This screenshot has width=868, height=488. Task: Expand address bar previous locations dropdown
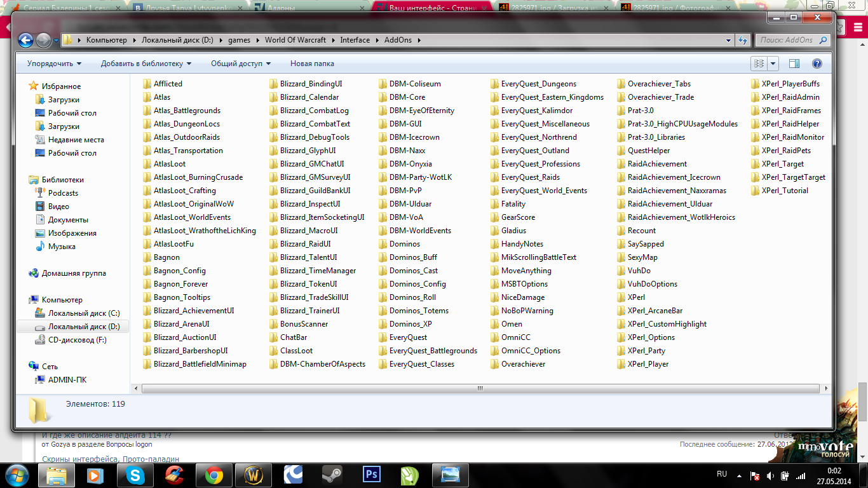[x=729, y=40]
